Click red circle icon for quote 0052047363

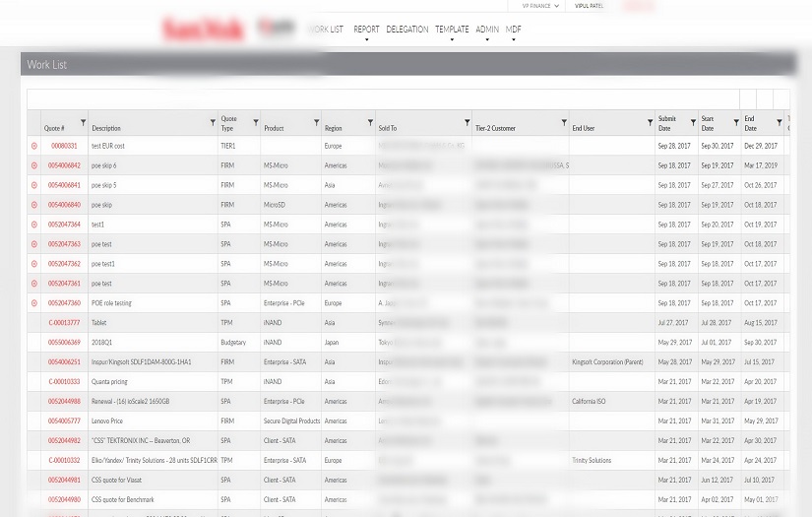34,244
